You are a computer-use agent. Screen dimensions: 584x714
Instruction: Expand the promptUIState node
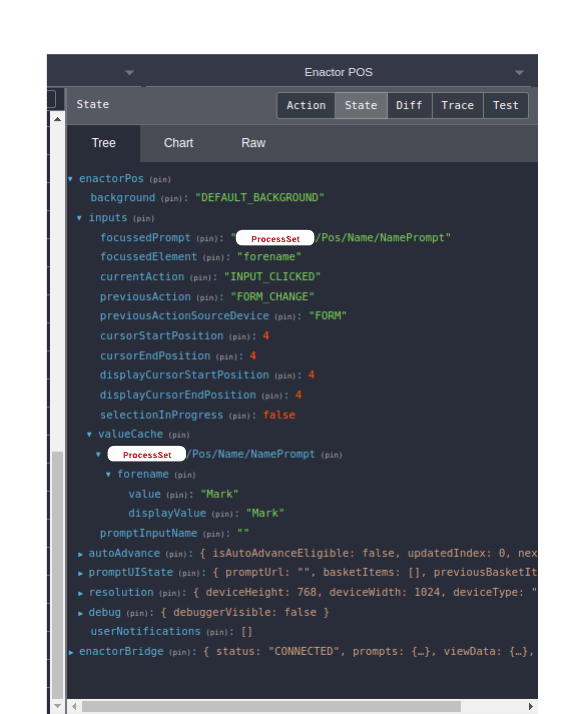(80, 573)
